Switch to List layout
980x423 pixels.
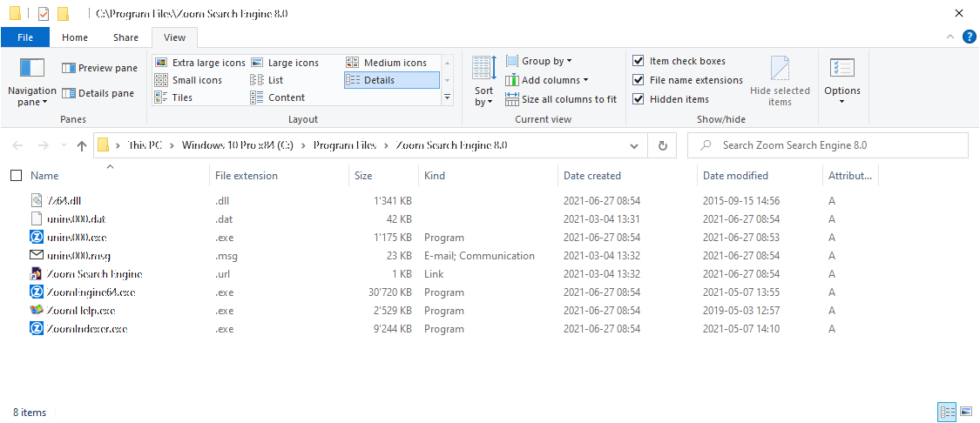(x=267, y=80)
